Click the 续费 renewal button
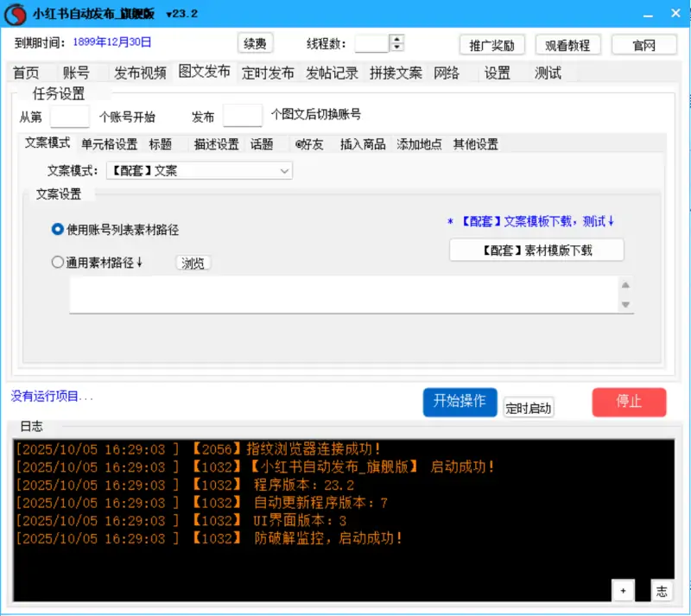Screen dimensions: 691x616 (255, 43)
